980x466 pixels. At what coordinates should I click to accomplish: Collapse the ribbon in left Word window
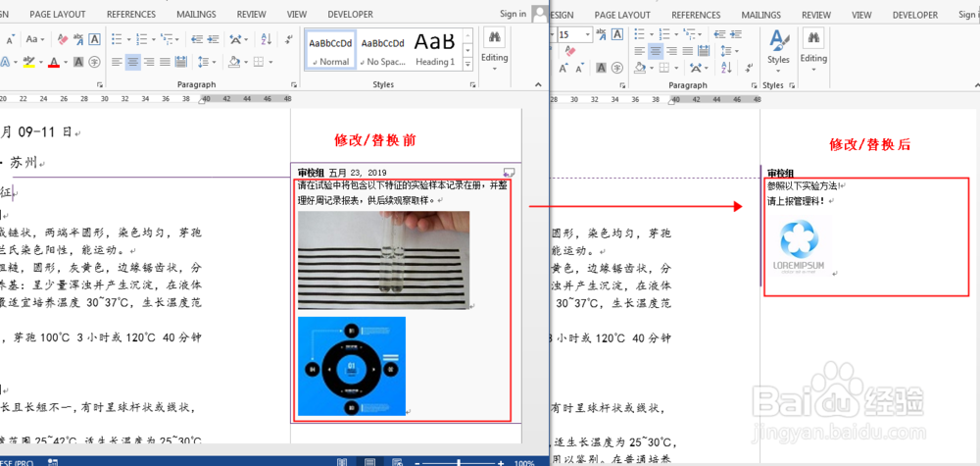click(538, 84)
